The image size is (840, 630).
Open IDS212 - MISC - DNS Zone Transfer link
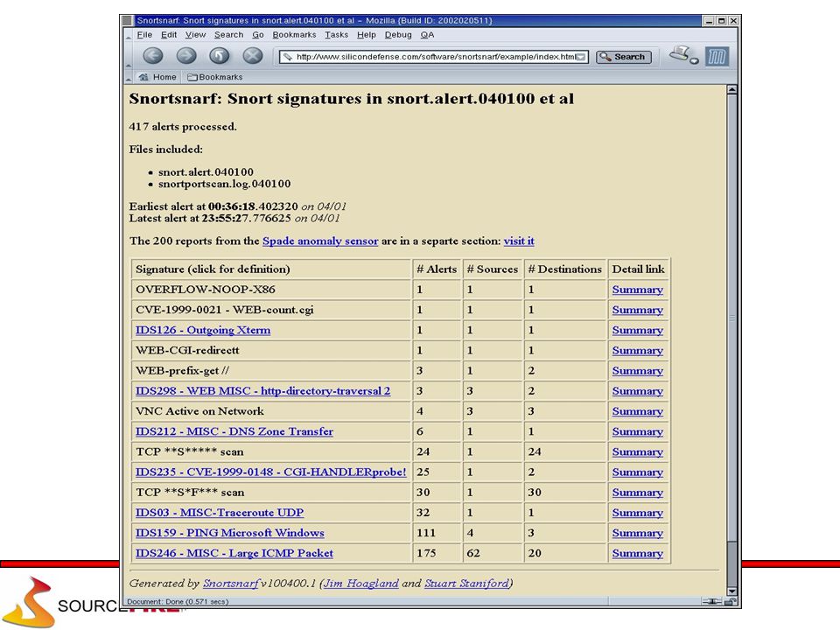click(234, 431)
